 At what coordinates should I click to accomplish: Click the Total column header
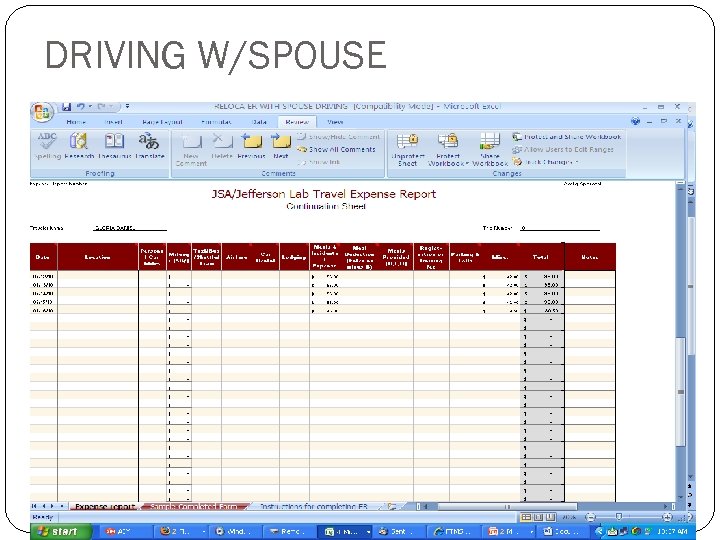[541, 257]
